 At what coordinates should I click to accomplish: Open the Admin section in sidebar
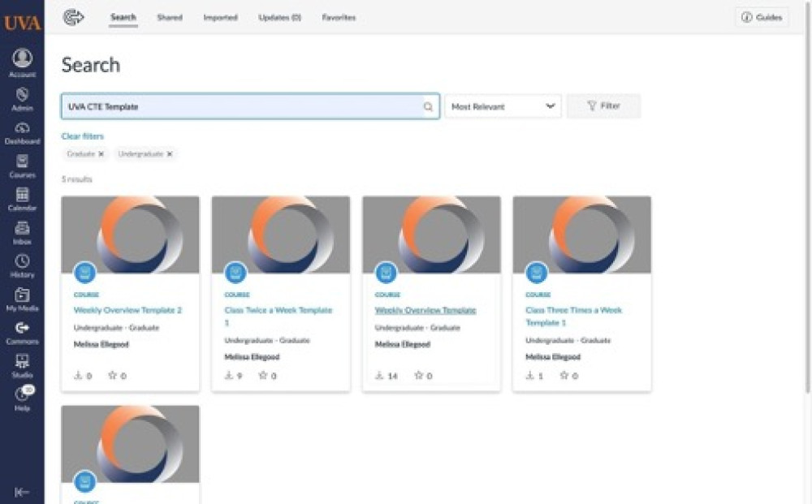(x=22, y=99)
